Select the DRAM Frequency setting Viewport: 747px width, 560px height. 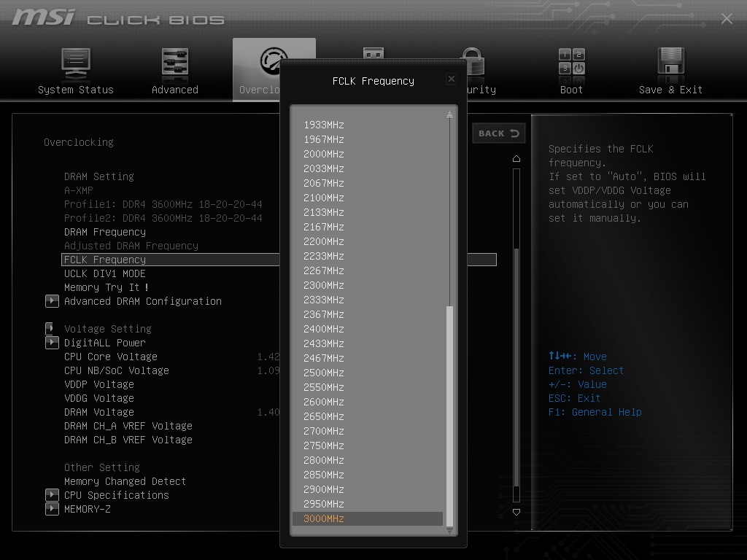(x=105, y=232)
